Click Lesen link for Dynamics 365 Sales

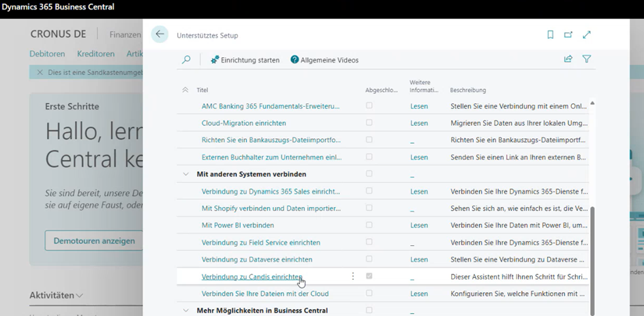[419, 191]
